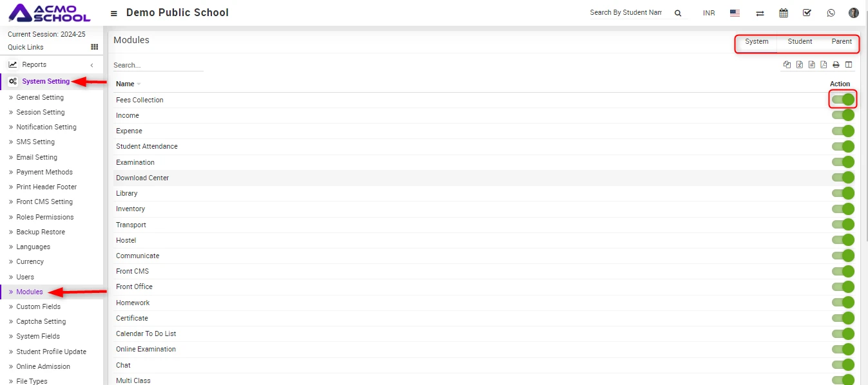Collapse the Reports sidebar chevron

[92, 65]
